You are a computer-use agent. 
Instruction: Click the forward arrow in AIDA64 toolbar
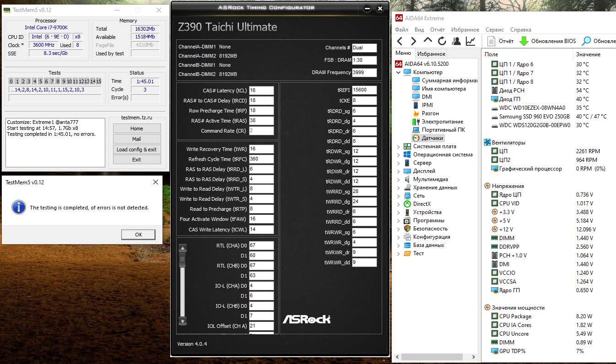click(414, 41)
